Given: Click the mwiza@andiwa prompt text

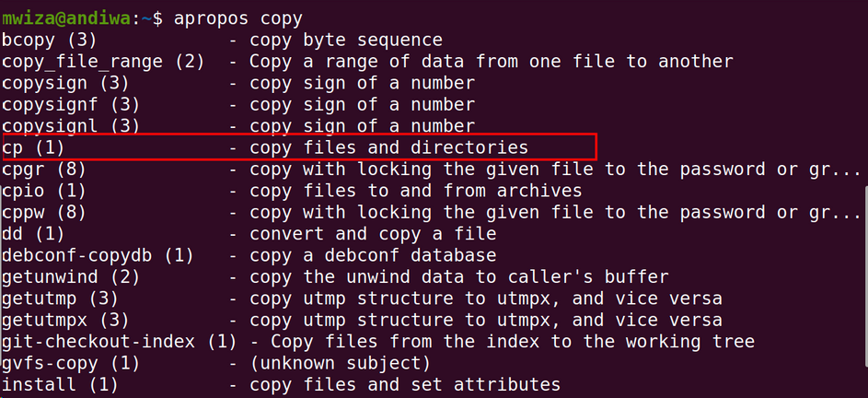Looking at the screenshot, I should [x=67, y=18].
